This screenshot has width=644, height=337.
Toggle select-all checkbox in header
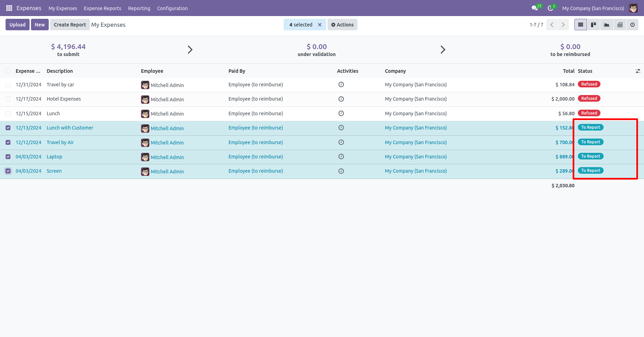[x=8, y=71]
